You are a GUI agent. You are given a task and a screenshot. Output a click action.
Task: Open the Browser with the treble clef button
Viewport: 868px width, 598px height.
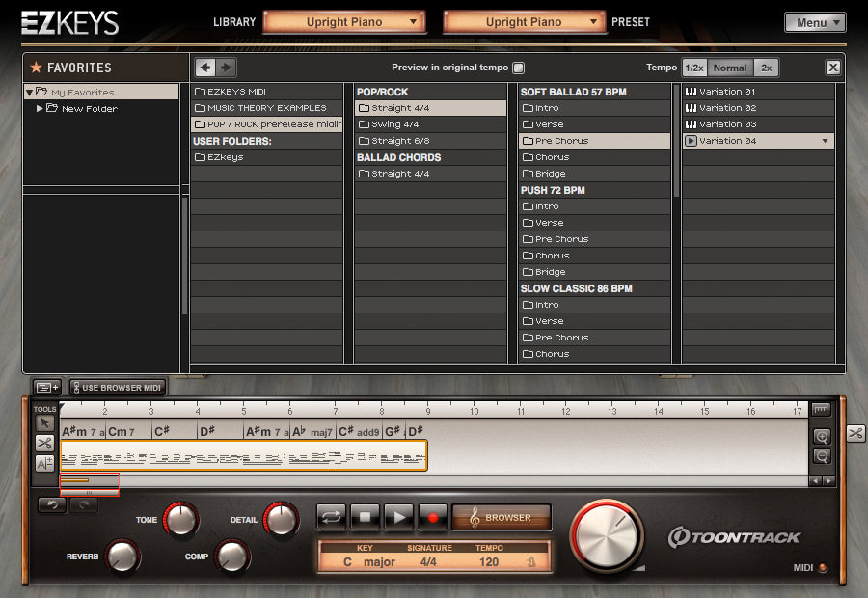pos(502,517)
